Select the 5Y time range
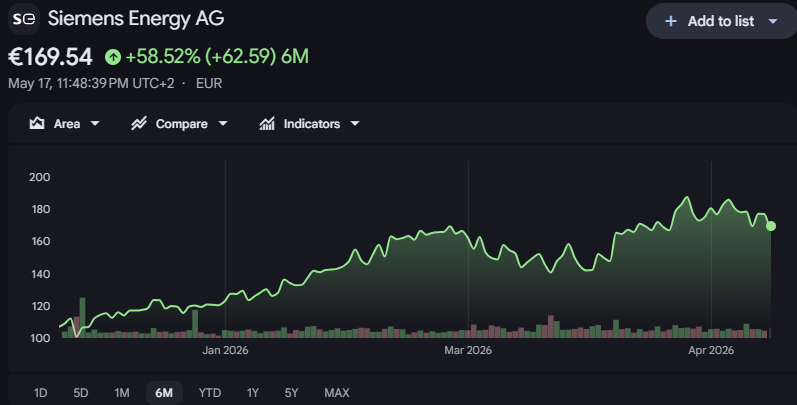 tap(291, 393)
